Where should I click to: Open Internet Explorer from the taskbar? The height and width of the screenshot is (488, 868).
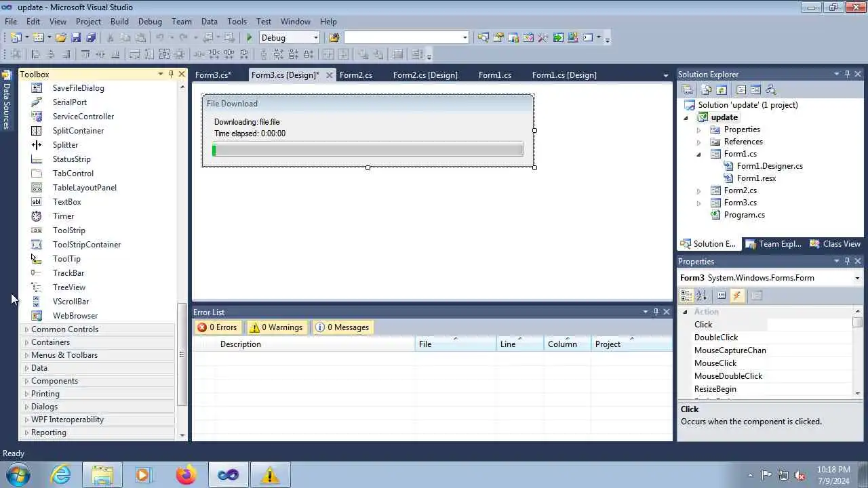[61, 474]
